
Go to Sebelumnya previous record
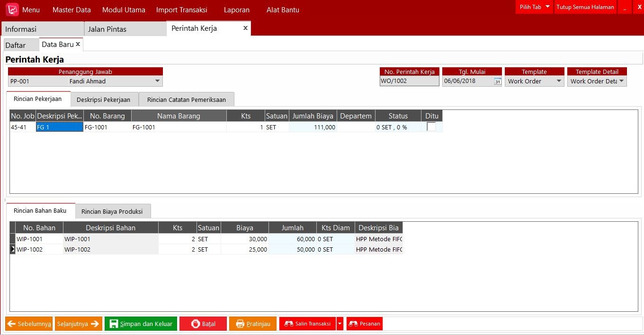click(x=29, y=324)
